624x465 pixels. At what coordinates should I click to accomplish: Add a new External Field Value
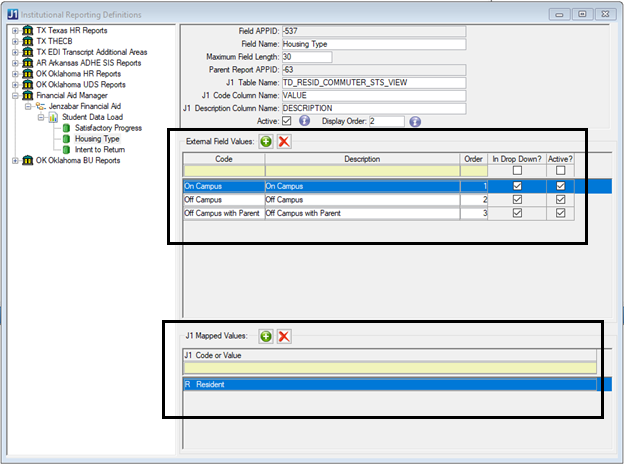[267, 142]
